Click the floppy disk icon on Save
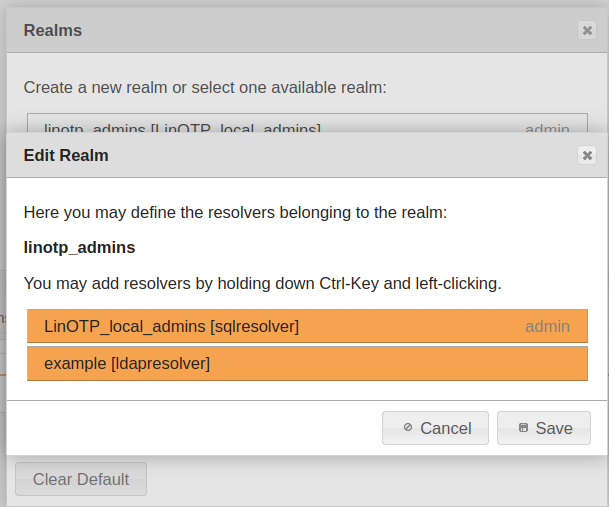 point(523,427)
